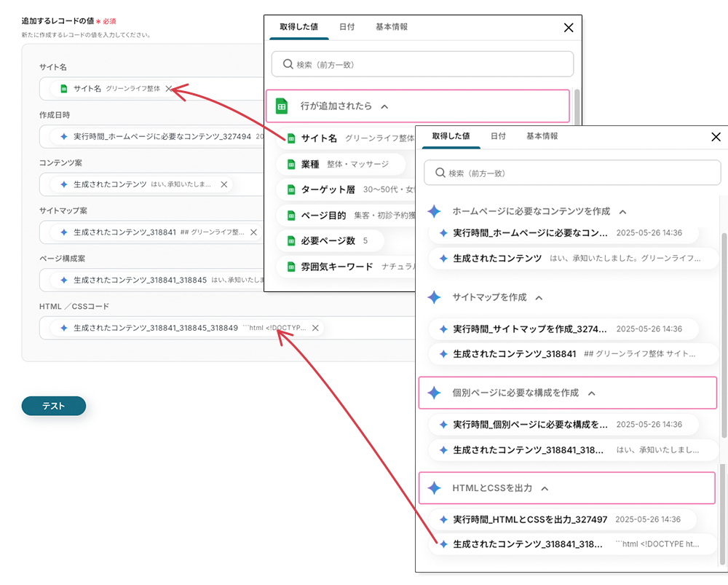Select 実行時間_HTMLとCSSを出力_327497 value
728x585 pixels.
click(562, 519)
